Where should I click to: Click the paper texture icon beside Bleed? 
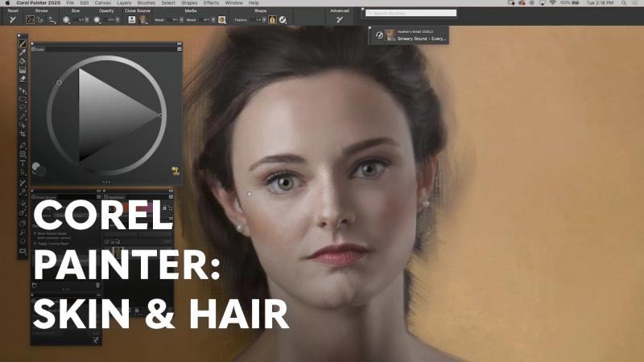[x=221, y=19]
